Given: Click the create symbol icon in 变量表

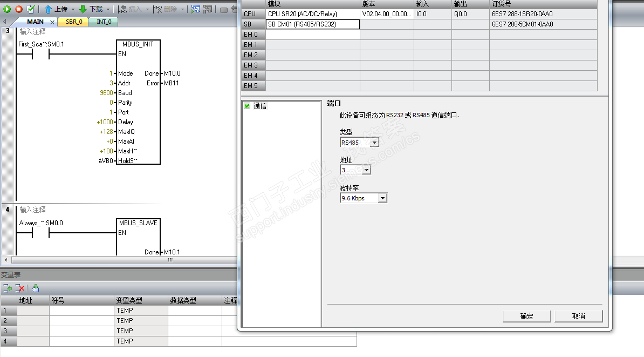Looking at the screenshot, I should (35, 288).
